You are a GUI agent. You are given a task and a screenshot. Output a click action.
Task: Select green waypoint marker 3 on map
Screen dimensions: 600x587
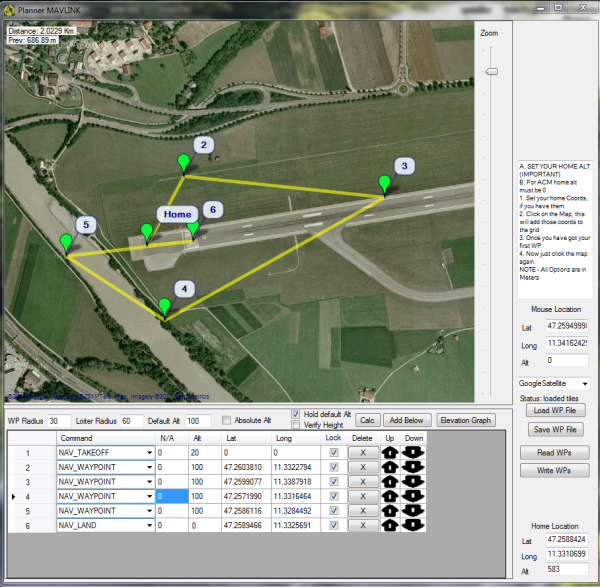pos(384,185)
